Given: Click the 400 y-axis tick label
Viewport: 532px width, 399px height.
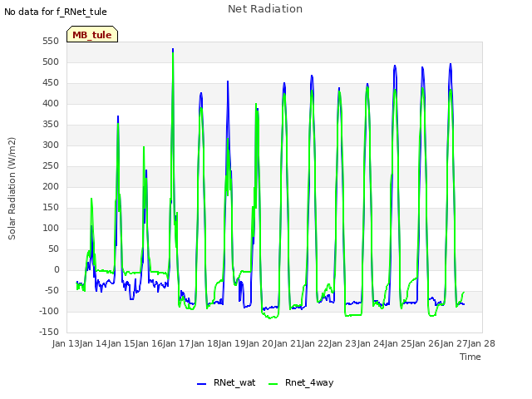Looking at the screenshot, I should [x=51, y=104].
